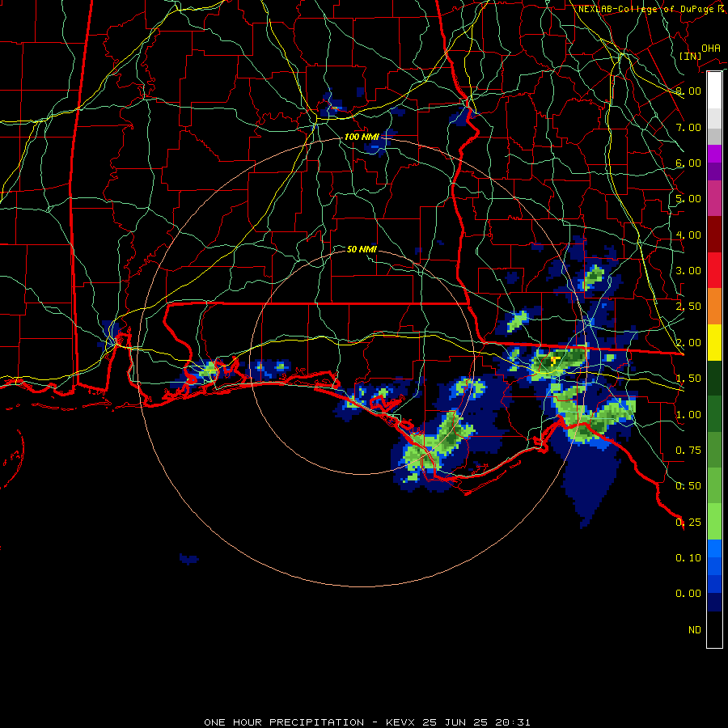The width and height of the screenshot is (728, 728).
Task: Click the 50 NMI range ring label
Action: [362, 249]
